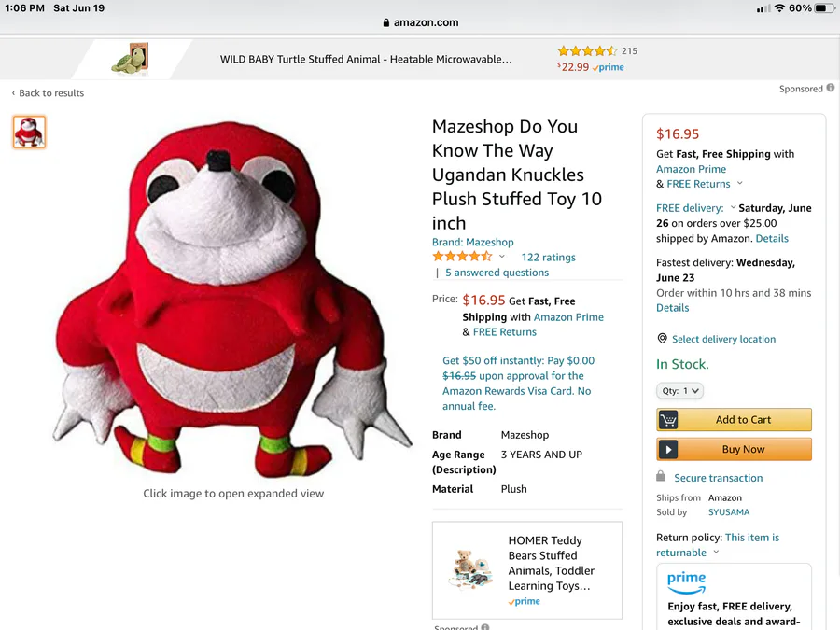Click the prime logo in bottom box

pyautogui.click(x=686, y=581)
